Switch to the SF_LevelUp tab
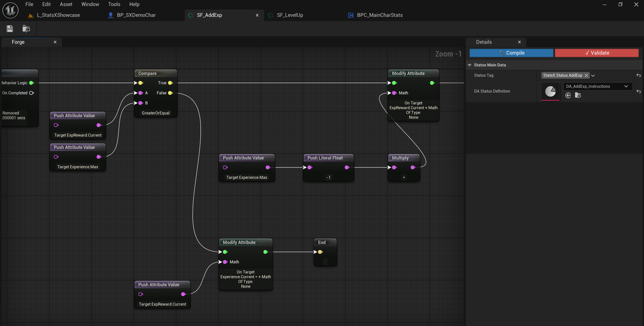Screen dimensions: 644x326 (290, 15)
